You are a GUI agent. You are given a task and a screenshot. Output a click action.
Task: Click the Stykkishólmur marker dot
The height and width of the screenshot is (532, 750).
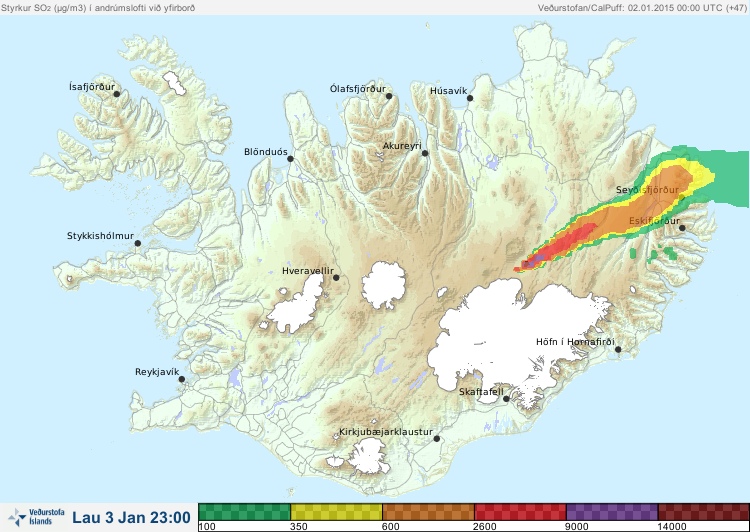[138, 244]
